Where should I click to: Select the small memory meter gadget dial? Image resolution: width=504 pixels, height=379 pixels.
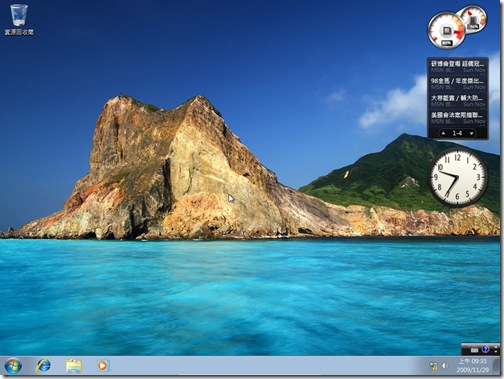coord(473,19)
